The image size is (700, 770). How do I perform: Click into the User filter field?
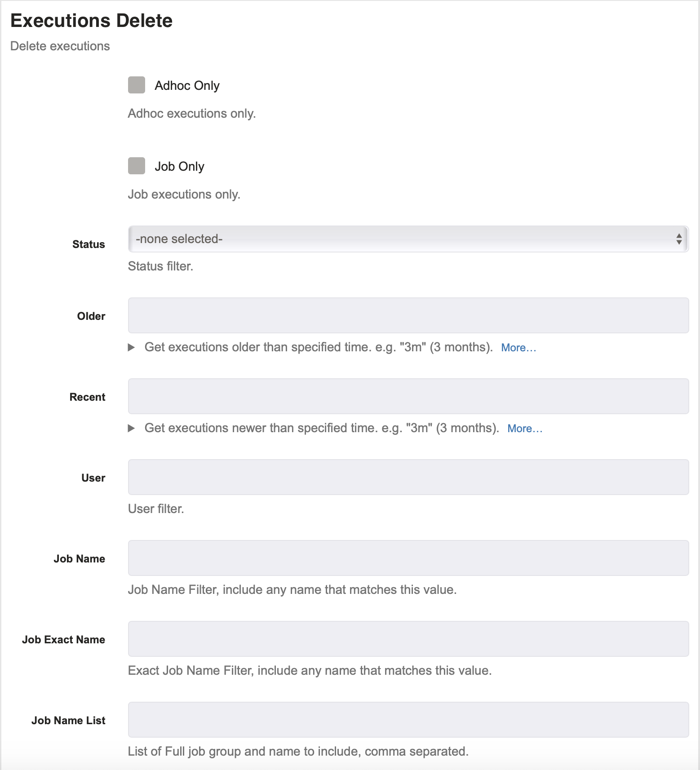pyautogui.click(x=408, y=477)
